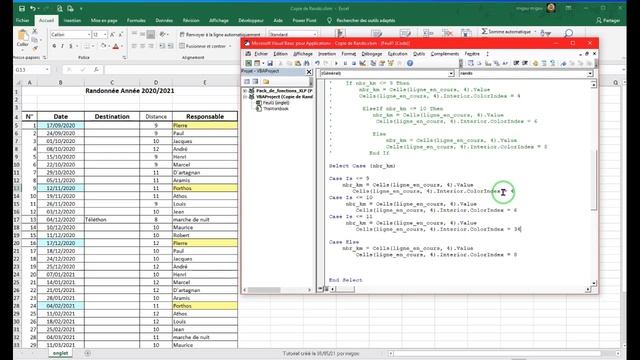Open the Affichage ribbon tab in Excel
This screenshot has height=360, width=640.
coord(219,20)
